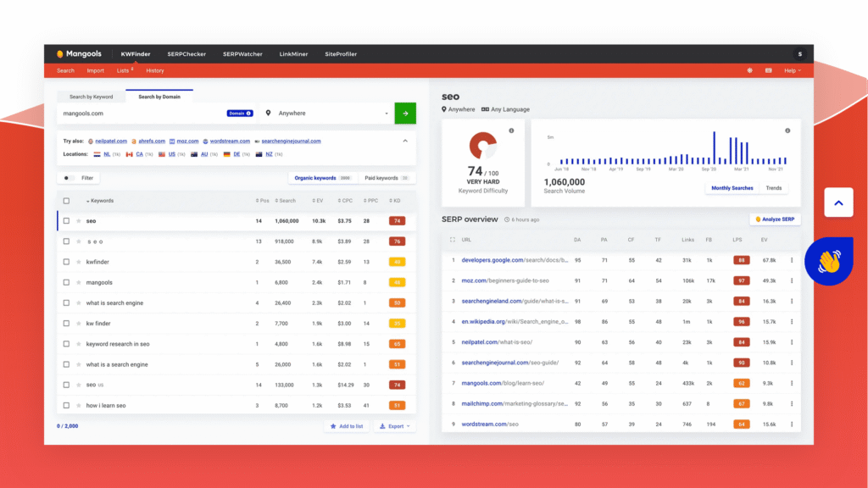Check the box for keyword seo
This screenshot has width=868, height=488.
coord(66,221)
